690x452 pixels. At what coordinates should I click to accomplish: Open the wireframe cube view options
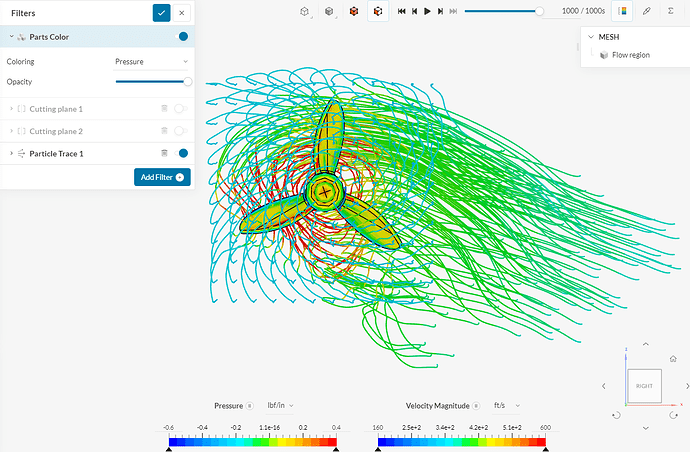pos(305,11)
